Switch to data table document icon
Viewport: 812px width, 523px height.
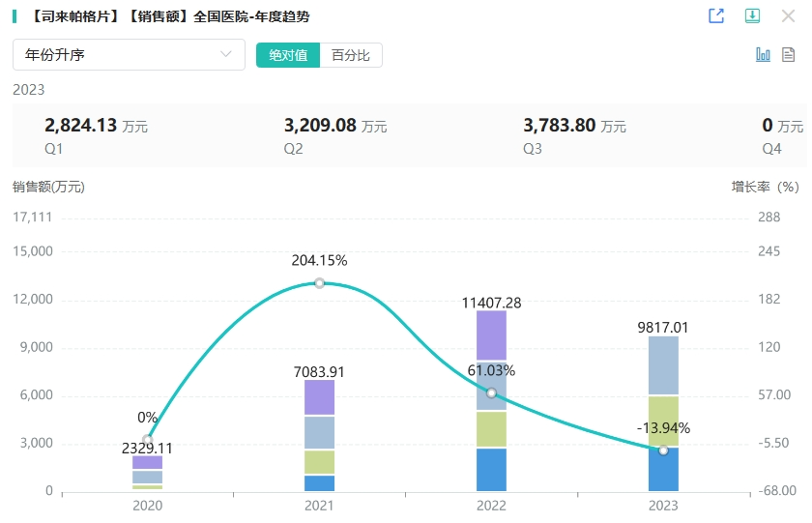coord(789,55)
